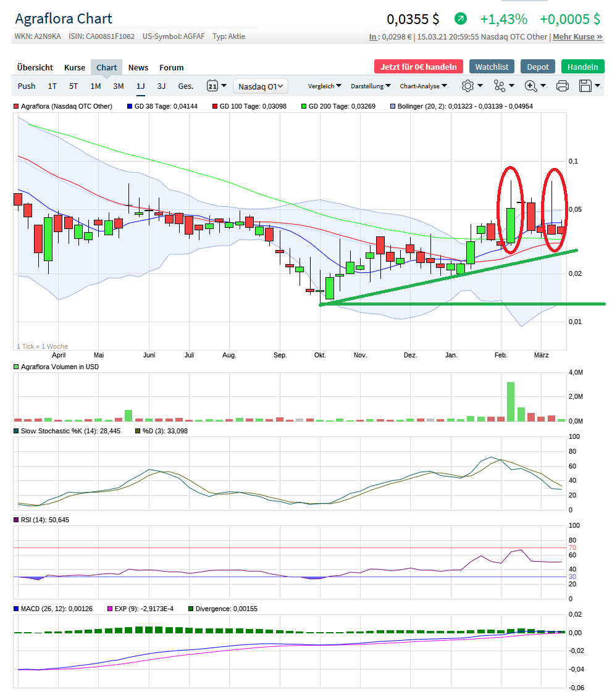Open the Vergleich dropdown
This screenshot has height=700, width=612.
pos(324,86)
